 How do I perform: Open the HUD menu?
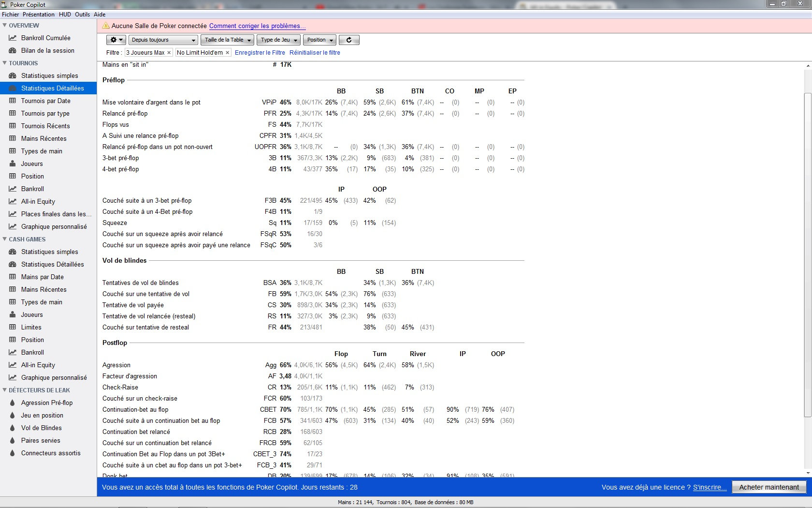pos(65,15)
